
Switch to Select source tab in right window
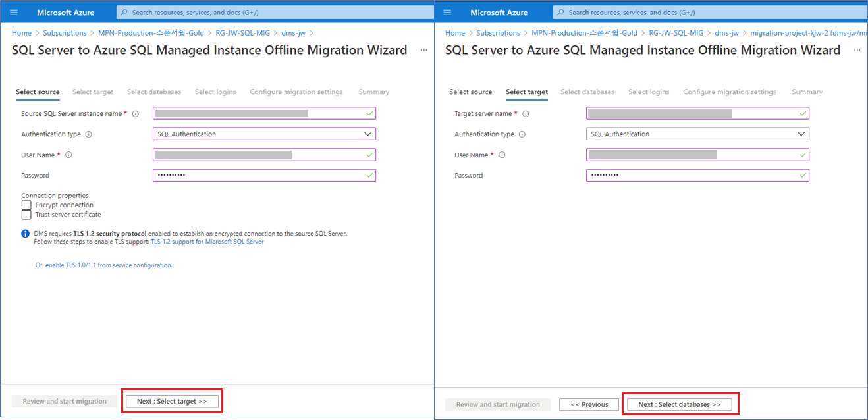pos(471,92)
